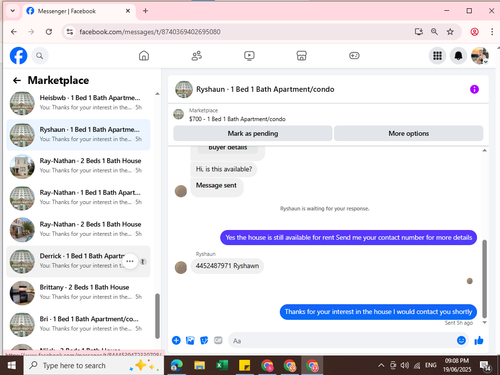
Task: Open the Heisbwb 1 Bed 1 Bath conversation
Action: (79, 103)
